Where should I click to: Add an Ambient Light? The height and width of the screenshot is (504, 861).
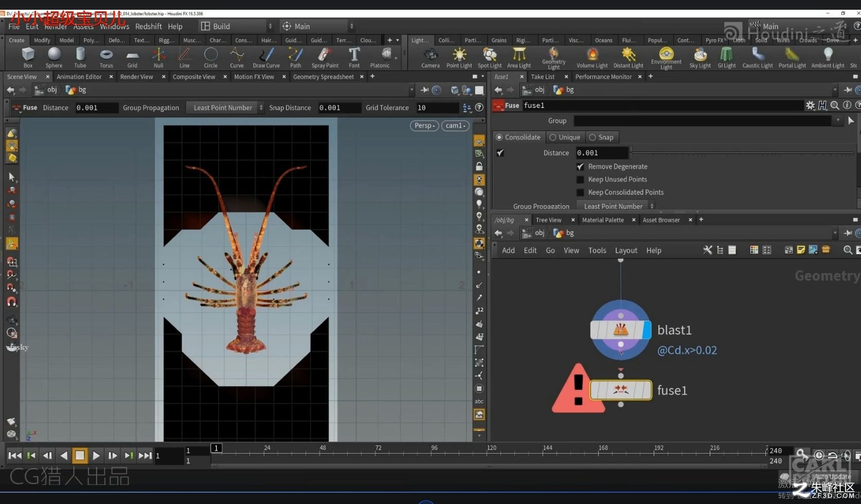[828, 58]
